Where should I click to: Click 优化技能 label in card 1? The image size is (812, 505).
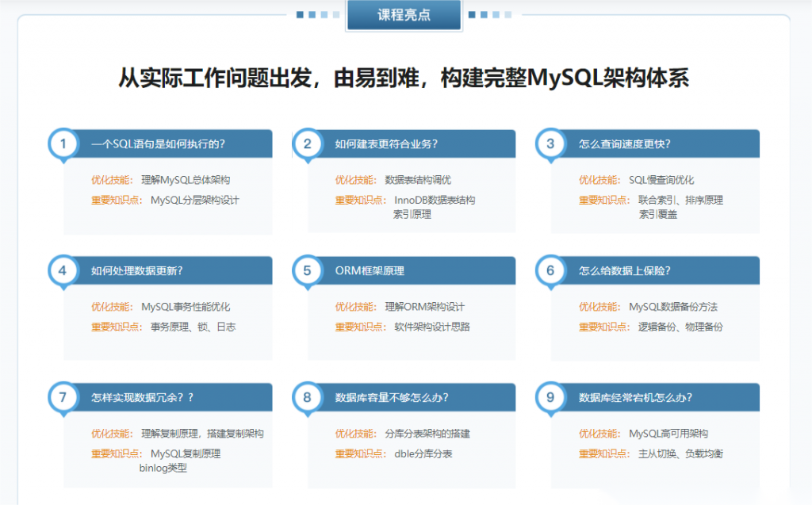point(112,180)
